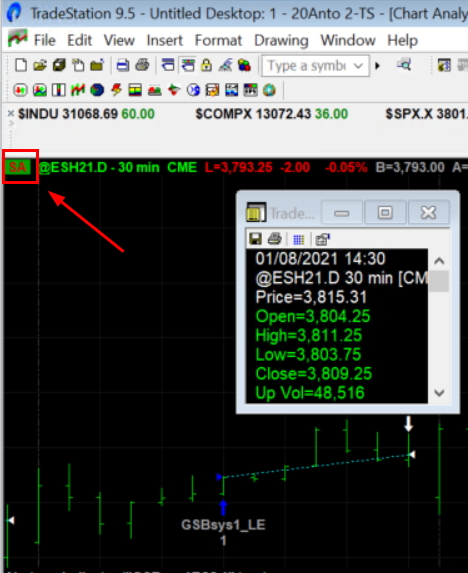Screen dimensions: 468x573
Task: Click the red lightning bolt icon
Action: (116, 90)
